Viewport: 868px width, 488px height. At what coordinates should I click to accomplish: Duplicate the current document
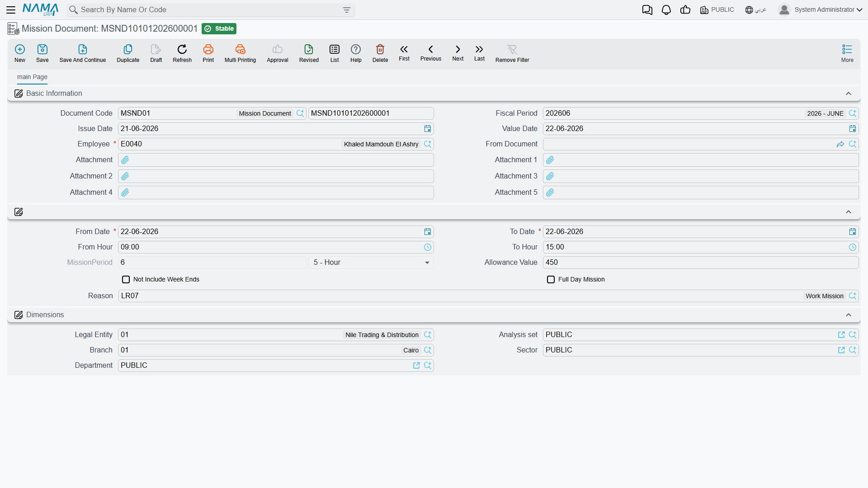coord(128,53)
